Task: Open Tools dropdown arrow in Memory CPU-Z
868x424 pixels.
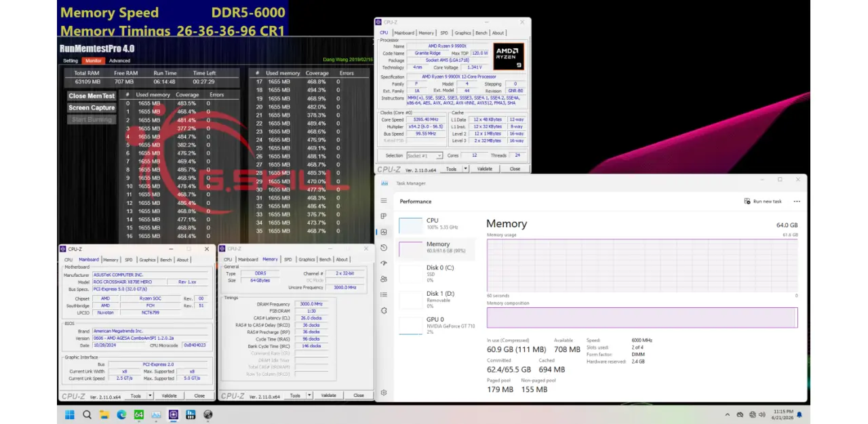Action: click(x=310, y=396)
